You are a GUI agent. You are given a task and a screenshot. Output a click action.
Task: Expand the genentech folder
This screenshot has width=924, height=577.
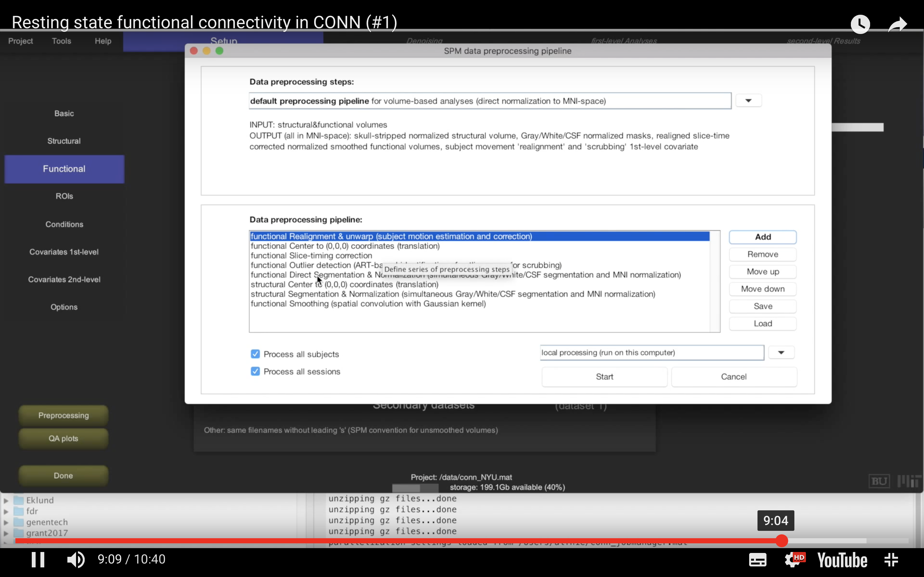tap(6, 522)
